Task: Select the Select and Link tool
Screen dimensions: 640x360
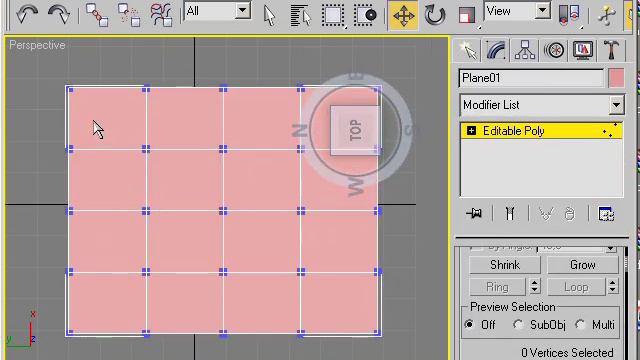Action: (x=97, y=15)
